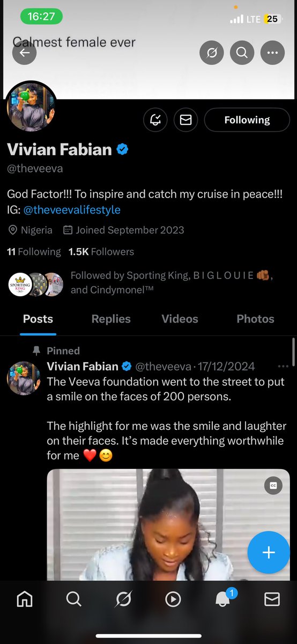View the 1.5K Followers list
This screenshot has height=644, width=297.
101,252
